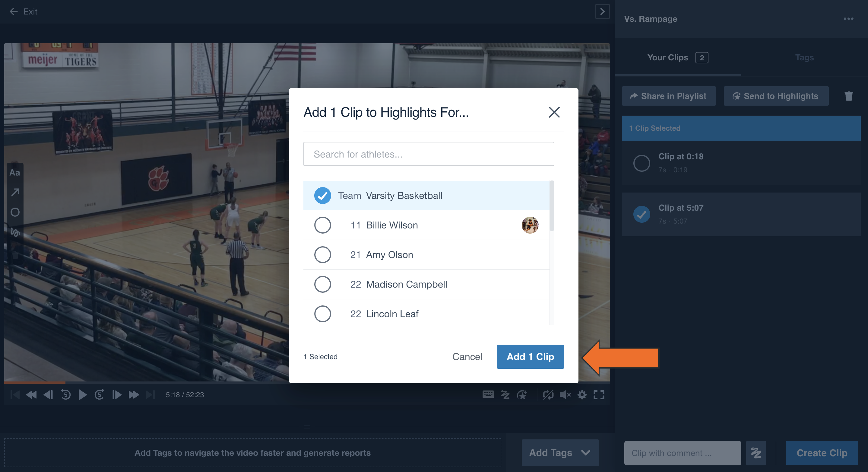Play the video
Image resolution: width=868 pixels, height=472 pixels.
[82, 394]
